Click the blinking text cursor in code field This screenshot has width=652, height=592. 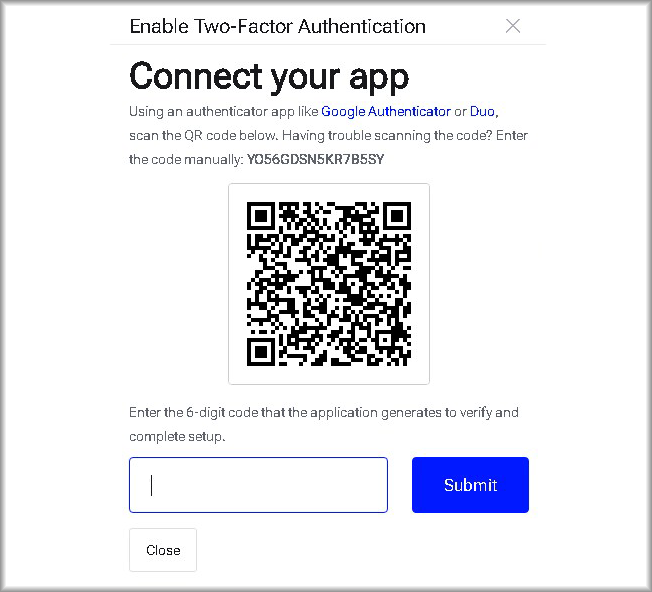click(152, 485)
